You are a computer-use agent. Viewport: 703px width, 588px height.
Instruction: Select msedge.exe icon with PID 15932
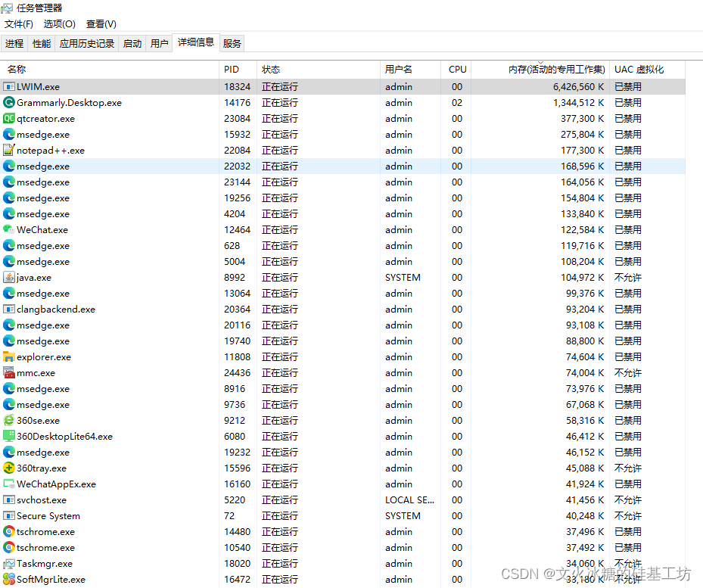point(9,134)
